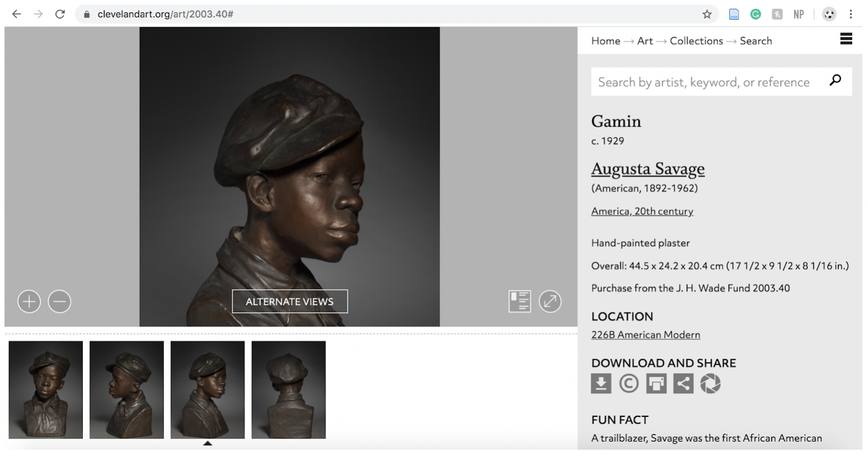Viewport: 868px width, 457px height.
Task: Follow the America, 20th century link
Action: coord(642,211)
